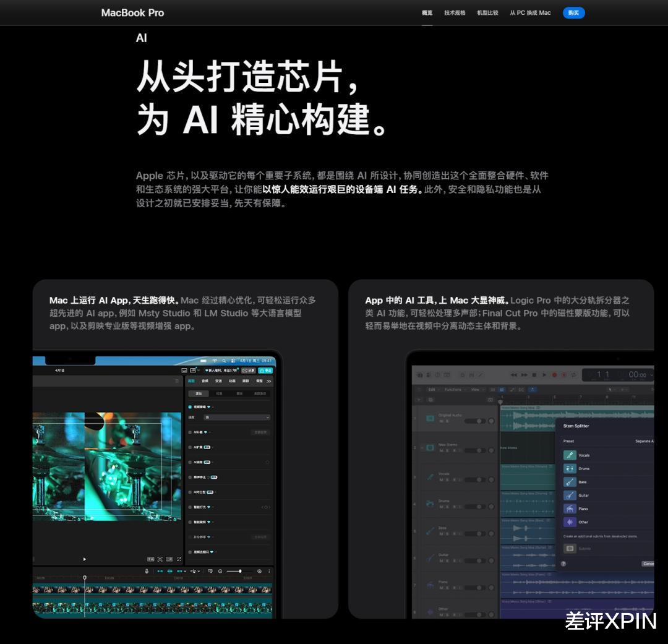Toggle the checked blue checkbox above 强度
The image size is (668, 644).
[x=190, y=407]
